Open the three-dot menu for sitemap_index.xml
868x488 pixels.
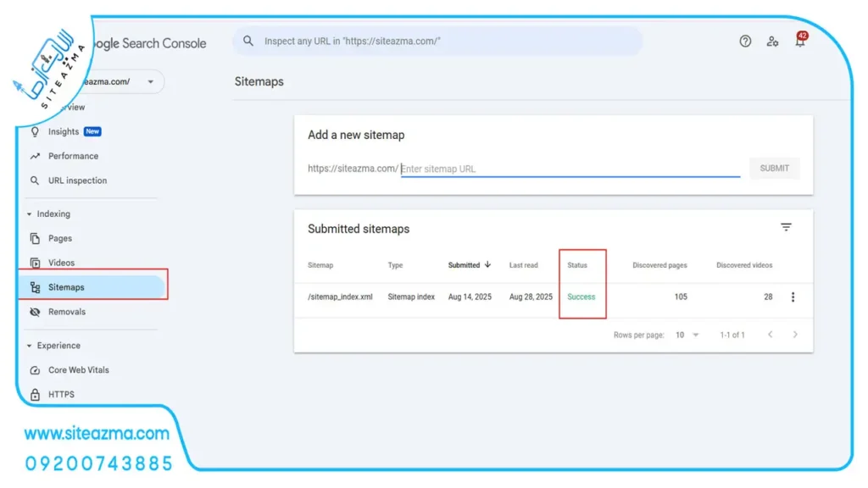click(x=793, y=297)
